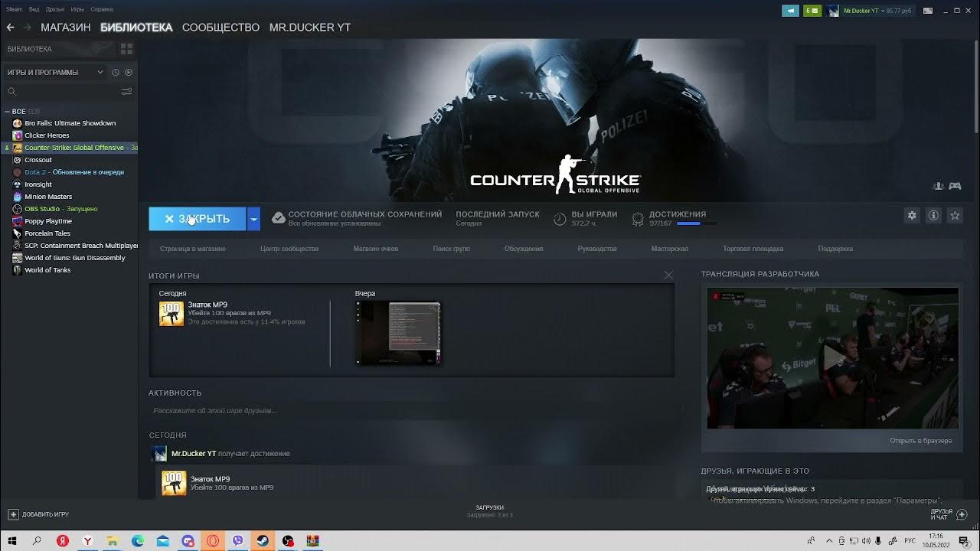Viewport: 980px width, 551px height.
Task: Focus the library search field
Action: point(61,92)
